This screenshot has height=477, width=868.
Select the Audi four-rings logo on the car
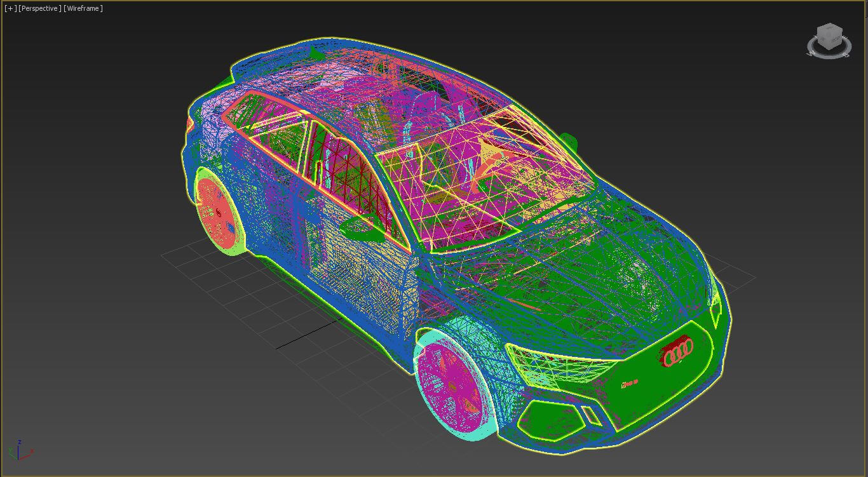tap(677, 352)
